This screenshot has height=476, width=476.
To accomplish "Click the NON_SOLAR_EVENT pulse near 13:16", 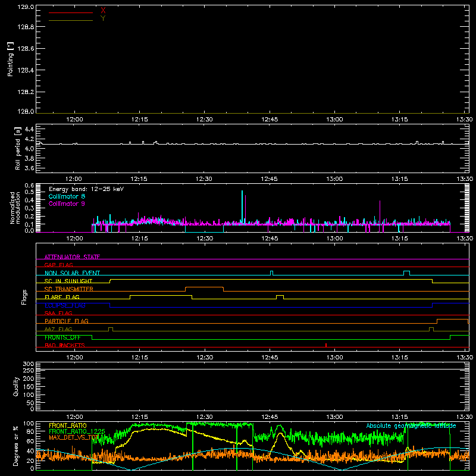I will coord(406,273).
